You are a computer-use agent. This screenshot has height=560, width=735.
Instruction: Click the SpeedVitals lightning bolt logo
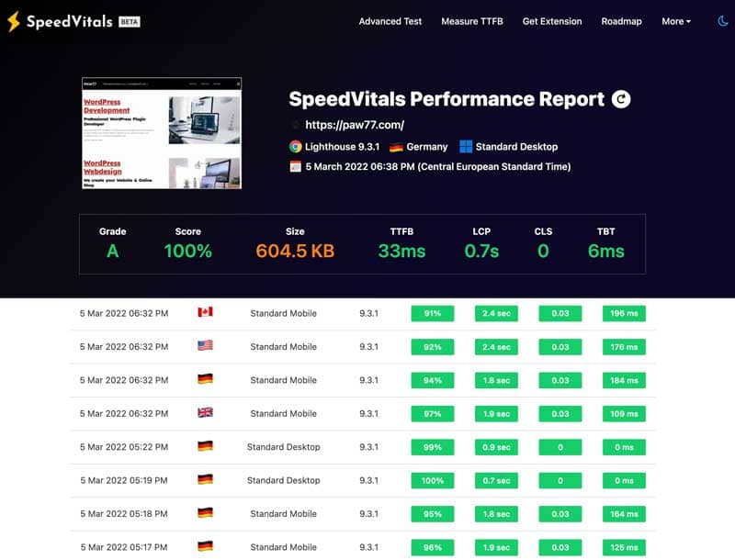[x=14, y=21]
